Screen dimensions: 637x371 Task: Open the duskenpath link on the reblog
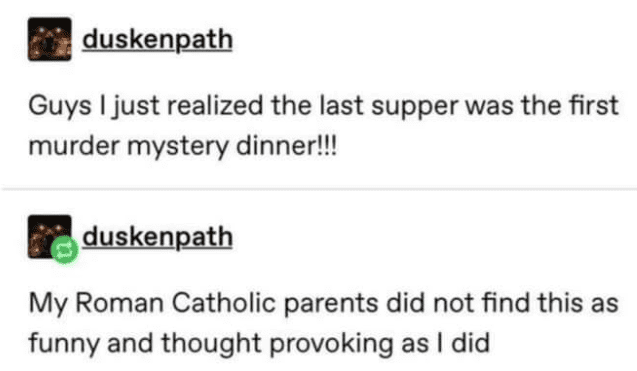point(157,237)
